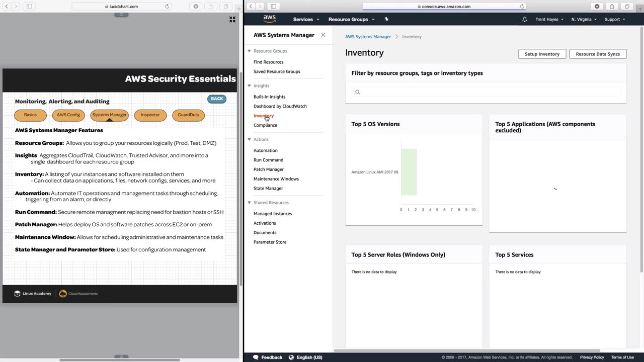644x362 pixels.
Task: Switch to the Inspector tab in the diagram
Action: 150,115
